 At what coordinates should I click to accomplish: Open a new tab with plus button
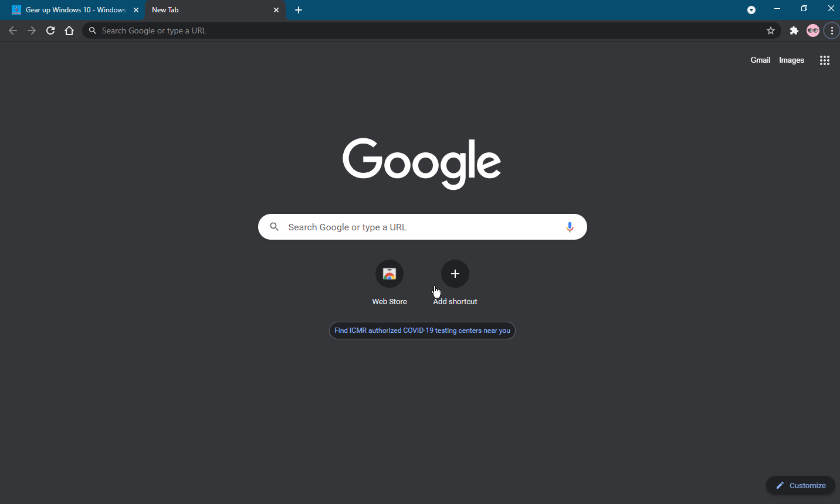299,10
